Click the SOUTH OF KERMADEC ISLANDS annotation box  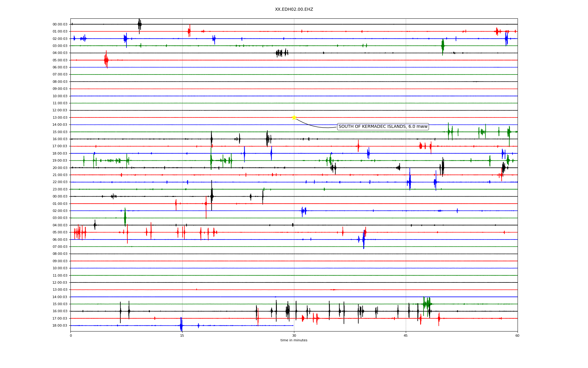pos(383,127)
